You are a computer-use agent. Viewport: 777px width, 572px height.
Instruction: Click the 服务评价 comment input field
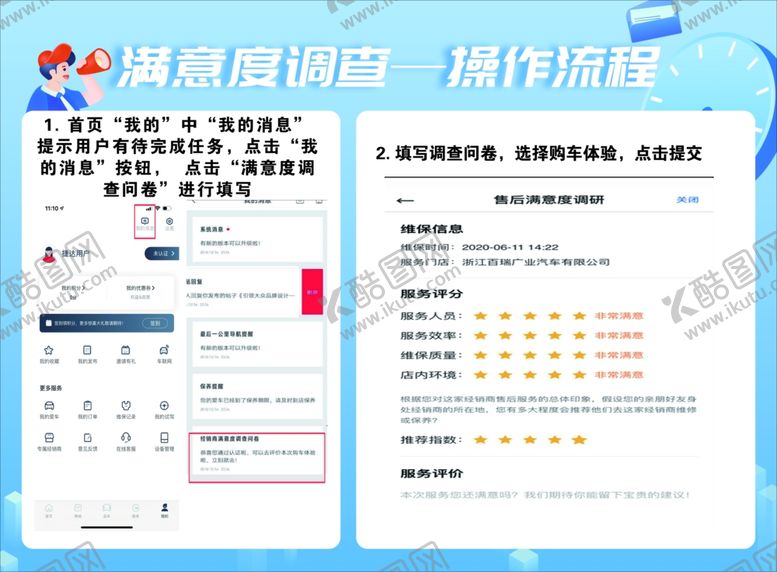tap(545, 495)
